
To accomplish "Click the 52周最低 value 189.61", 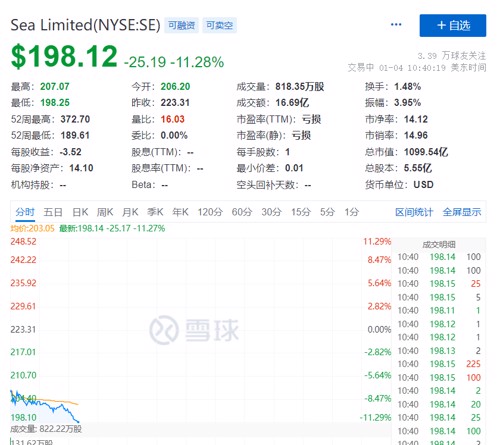I will (75, 135).
